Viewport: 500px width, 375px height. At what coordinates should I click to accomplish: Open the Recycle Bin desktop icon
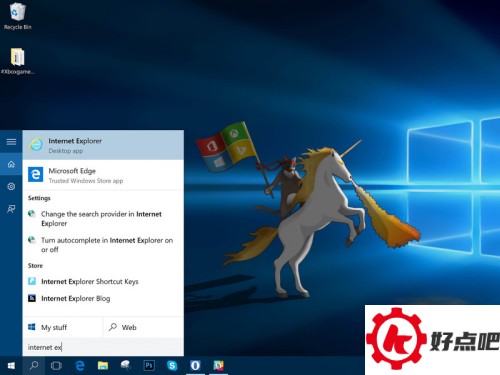coord(17,16)
